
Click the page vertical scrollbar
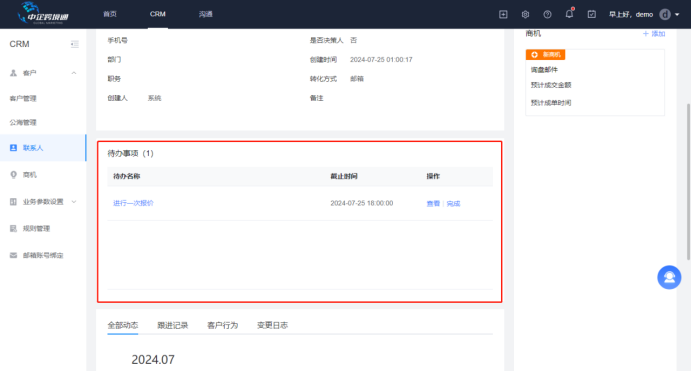688,182
